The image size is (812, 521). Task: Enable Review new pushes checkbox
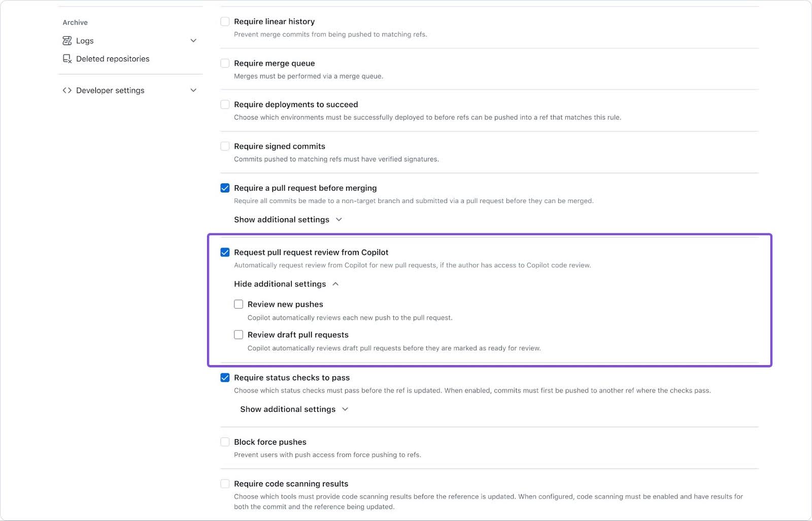tap(239, 304)
